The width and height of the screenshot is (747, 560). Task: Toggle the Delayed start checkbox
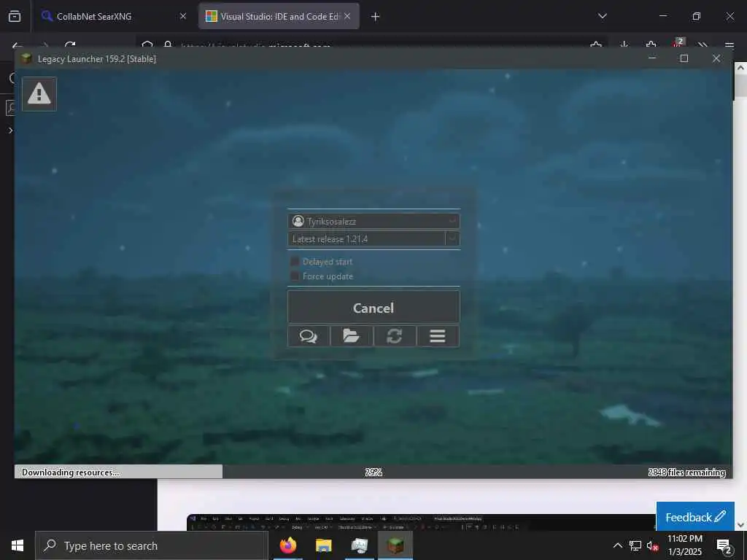pyautogui.click(x=295, y=262)
